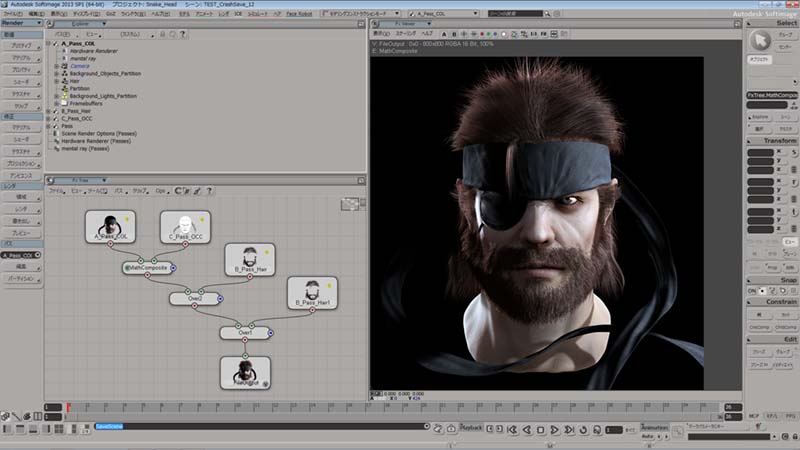The width and height of the screenshot is (800, 450).
Task: Expand Background_Lights_Partition node
Action: [x=57, y=96]
